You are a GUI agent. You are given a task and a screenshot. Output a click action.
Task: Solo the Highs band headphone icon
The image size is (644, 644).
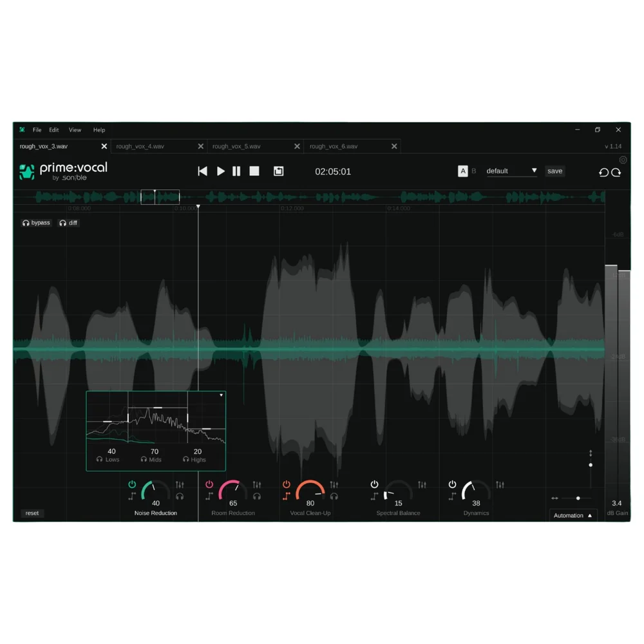point(186,460)
